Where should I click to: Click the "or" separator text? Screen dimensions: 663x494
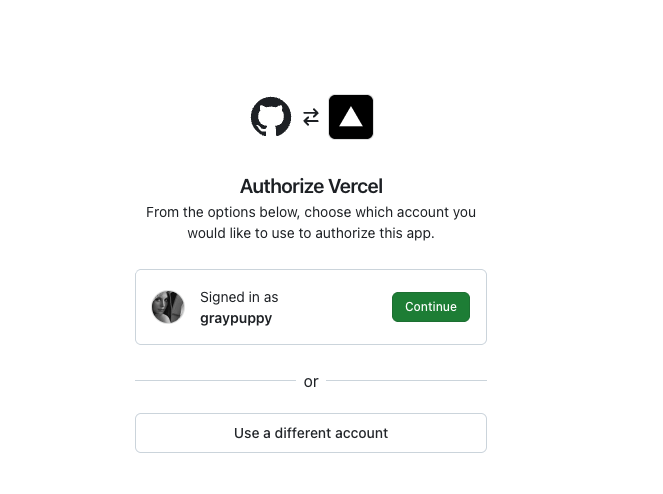pos(311,381)
